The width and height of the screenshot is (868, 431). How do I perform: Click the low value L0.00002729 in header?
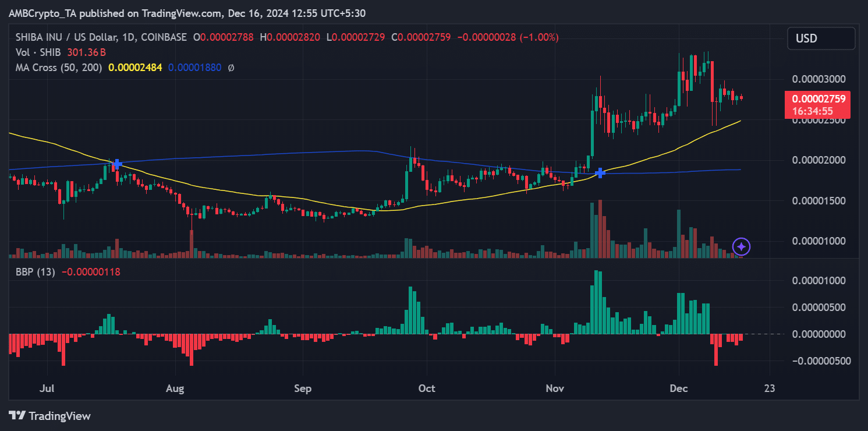tap(356, 37)
